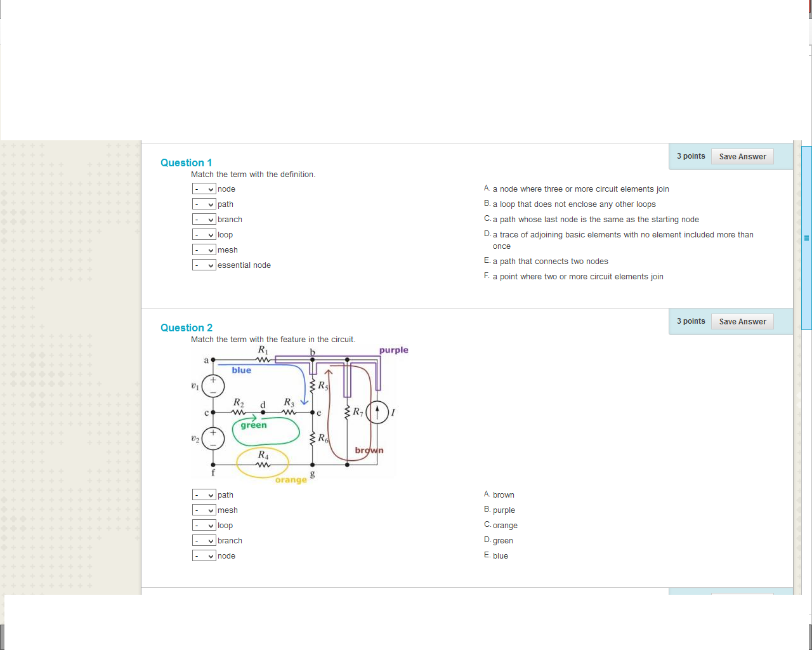Open the path dropdown in Question 1

pos(203,204)
